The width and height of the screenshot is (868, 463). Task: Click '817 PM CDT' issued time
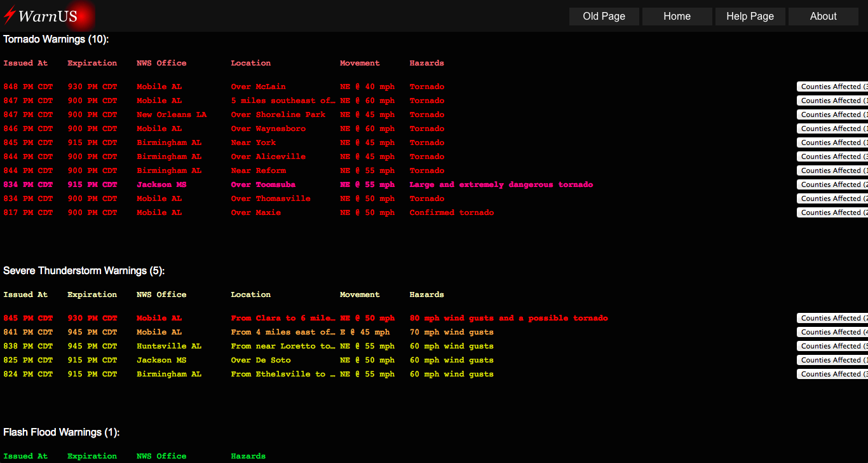(x=28, y=212)
